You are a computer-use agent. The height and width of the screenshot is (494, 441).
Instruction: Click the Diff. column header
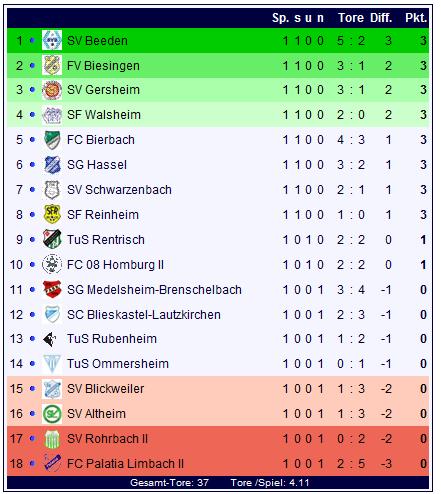[x=381, y=18]
